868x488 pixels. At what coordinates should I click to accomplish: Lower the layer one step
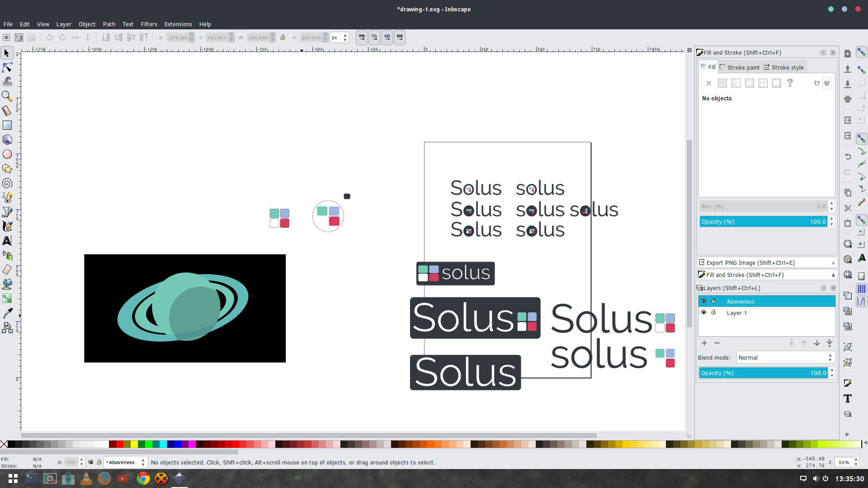(x=817, y=343)
